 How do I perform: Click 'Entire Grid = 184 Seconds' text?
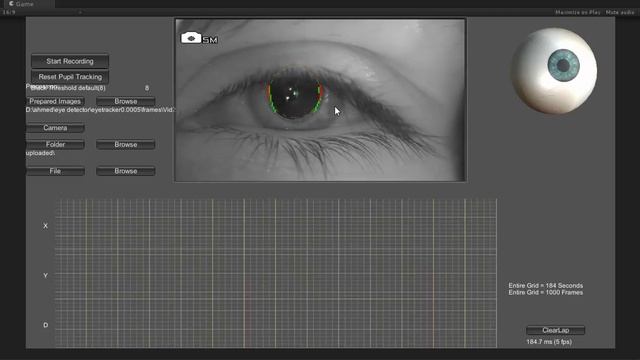(x=546, y=285)
